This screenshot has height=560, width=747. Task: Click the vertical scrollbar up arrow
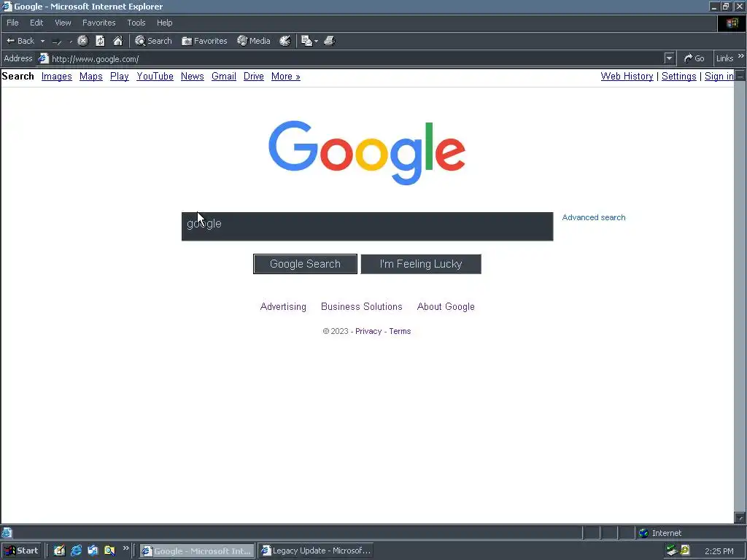tap(740, 75)
